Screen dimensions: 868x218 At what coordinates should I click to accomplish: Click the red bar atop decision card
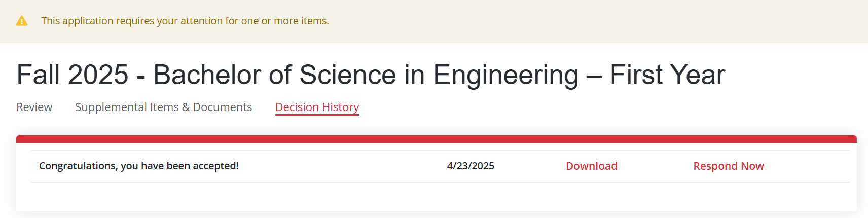coord(437,139)
